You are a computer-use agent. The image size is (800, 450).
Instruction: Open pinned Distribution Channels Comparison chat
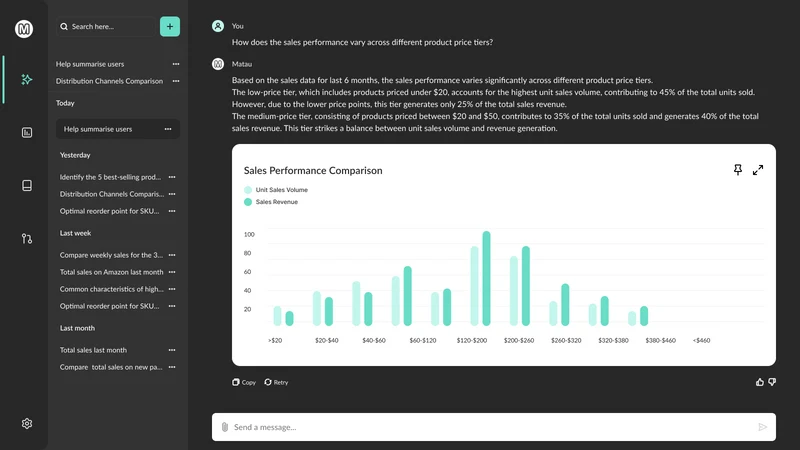coord(109,81)
